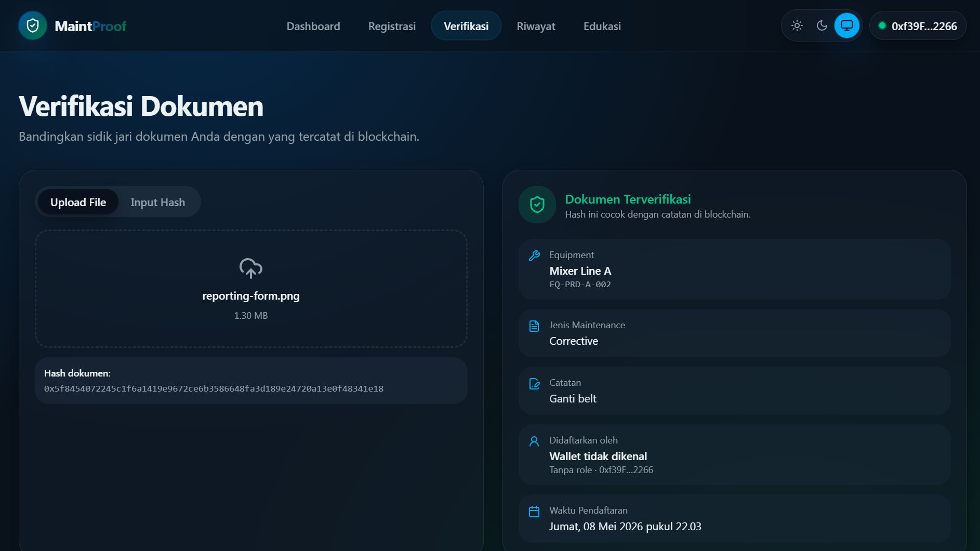Click the Dokumen Terverifikasi heading
The image size is (980, 551).
[x=628, y=199]
